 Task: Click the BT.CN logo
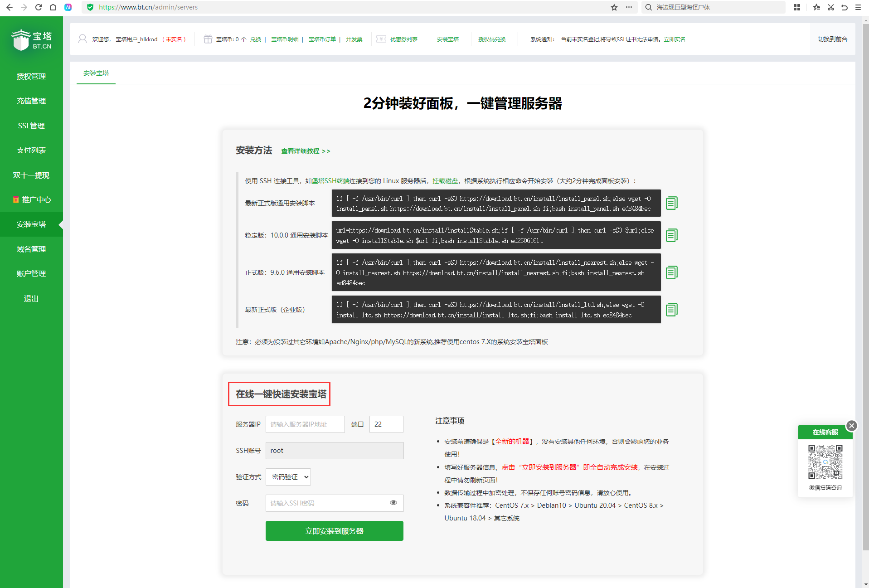(31, 40)
